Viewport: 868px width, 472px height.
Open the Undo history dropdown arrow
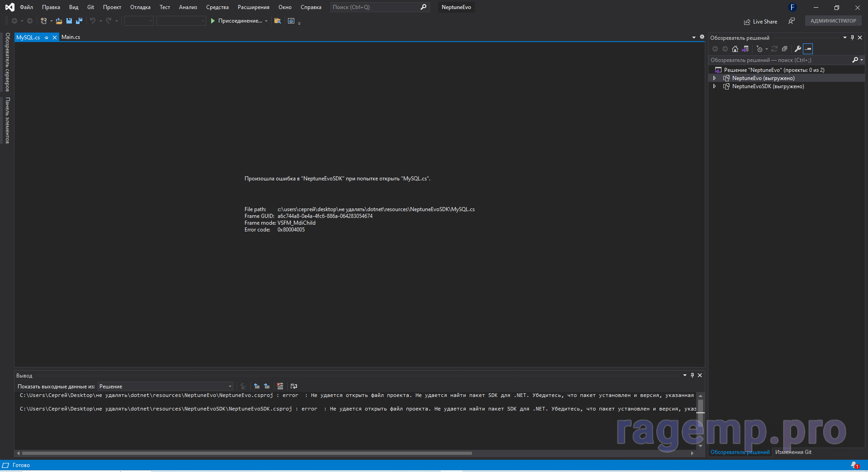tap(100, 21)
